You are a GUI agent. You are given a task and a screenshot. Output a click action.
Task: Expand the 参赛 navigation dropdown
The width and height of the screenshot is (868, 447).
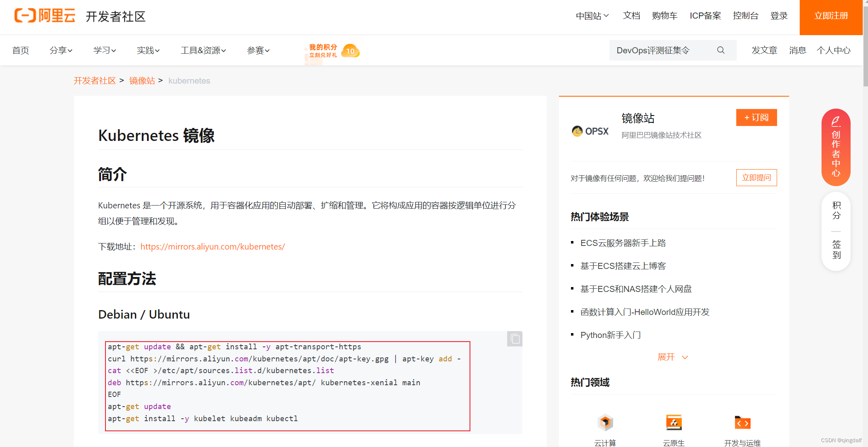click(258, 50)
